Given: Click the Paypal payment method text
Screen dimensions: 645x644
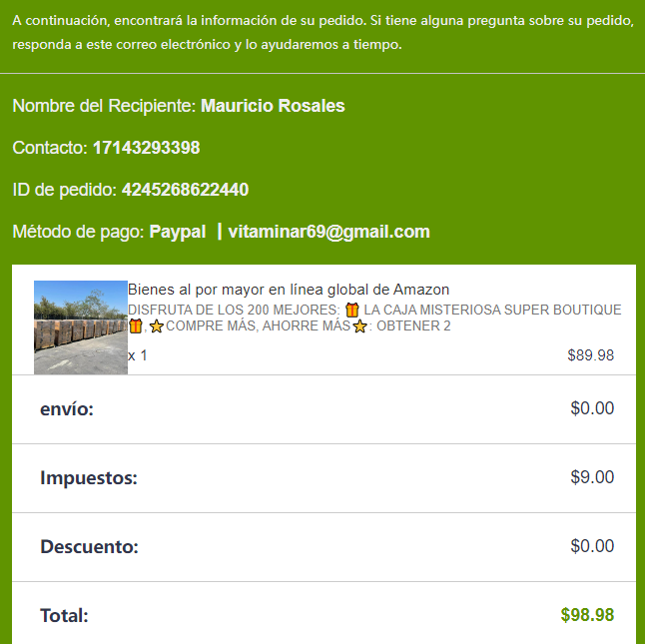Looking at the screenshot, I should pyautogui.click(x=178, y=232).
